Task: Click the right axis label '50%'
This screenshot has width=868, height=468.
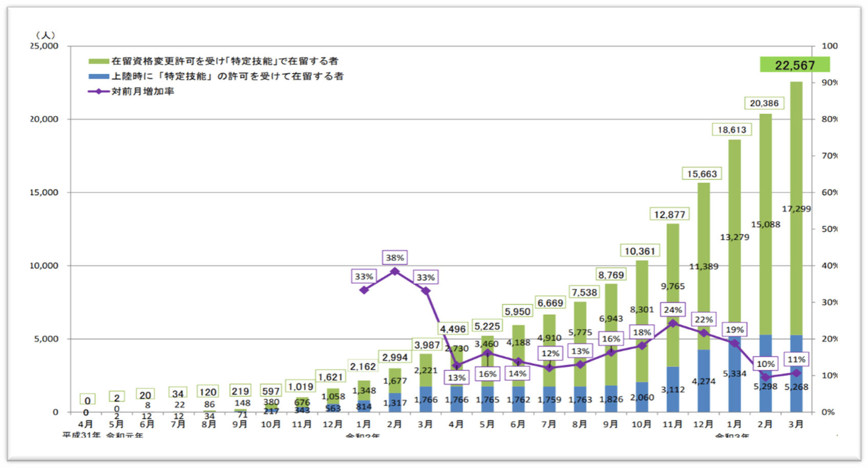Action: [x=830, y=229]
